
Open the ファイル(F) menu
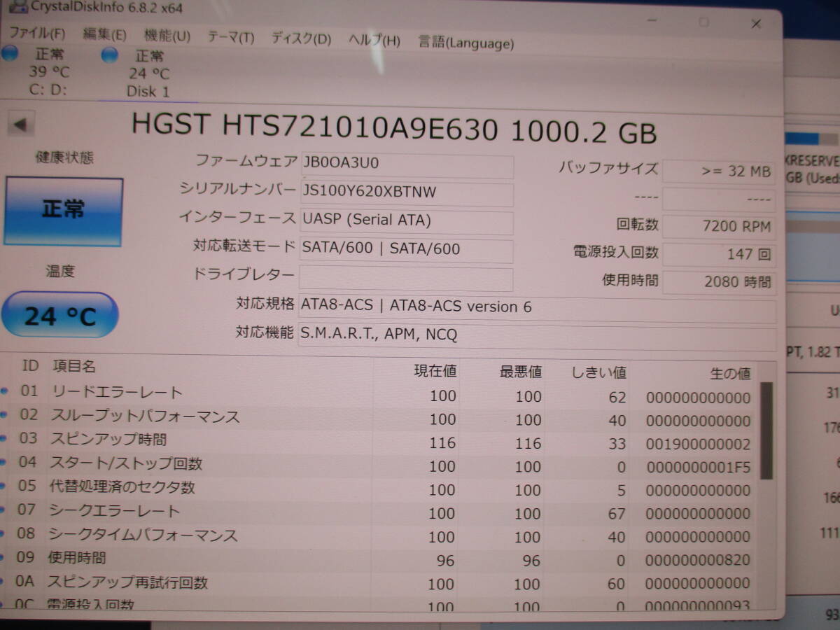click(36, 33)
